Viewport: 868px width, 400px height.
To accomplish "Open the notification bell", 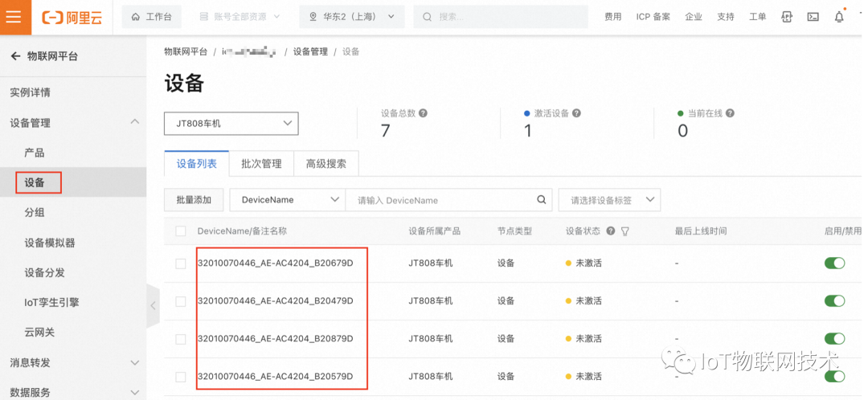I will coord(839,17).
